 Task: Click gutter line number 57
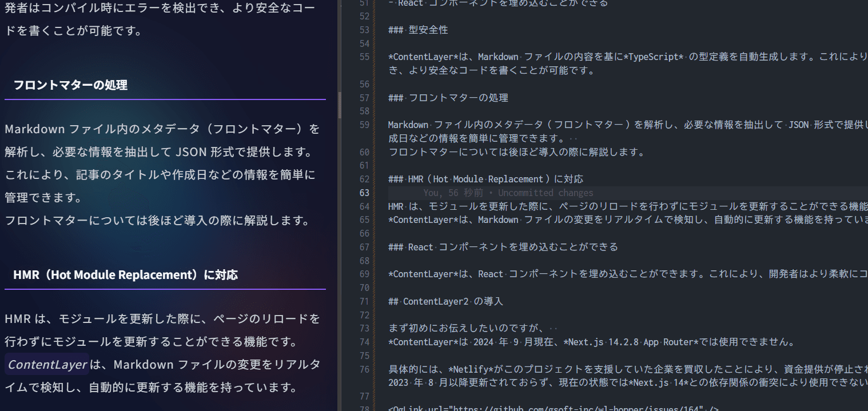[x=364, y=98]
